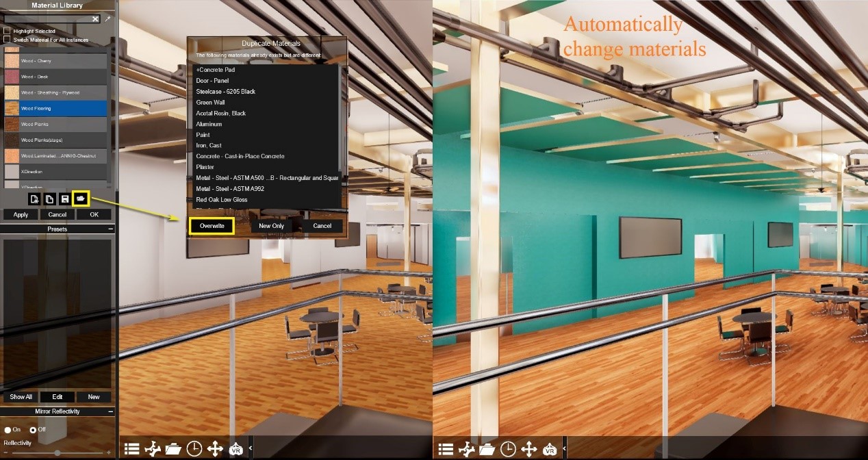Click the navigation mode icon in the teal-wall view
Viewport: 868px width, 460px height.
(x=467, y=448)
